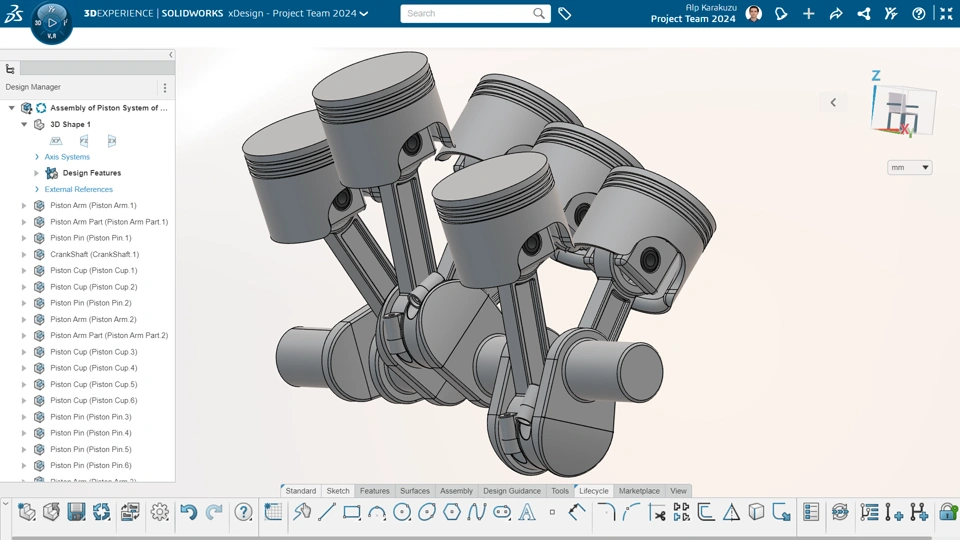
Task: Select Piston Arm Part (Piston Arm Part.2)
Action: coord(109,336)
